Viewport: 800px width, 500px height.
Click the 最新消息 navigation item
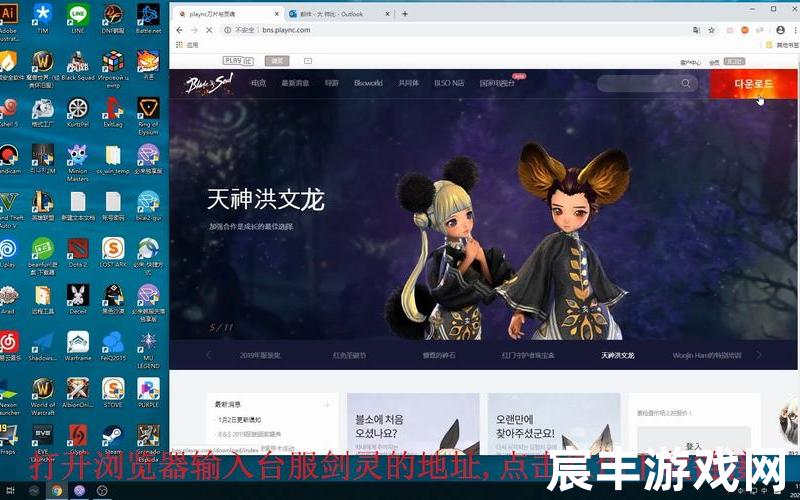pos(295,83)
